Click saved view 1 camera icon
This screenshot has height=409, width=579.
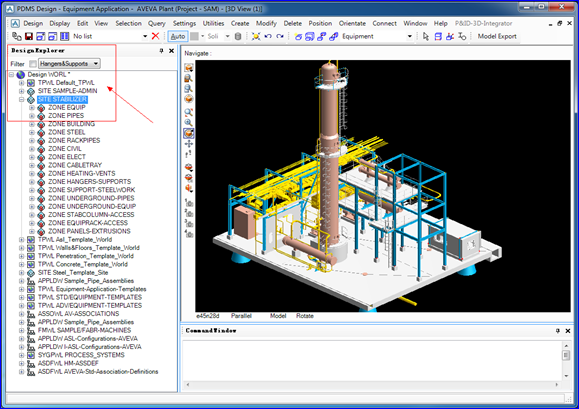[189, 202]
